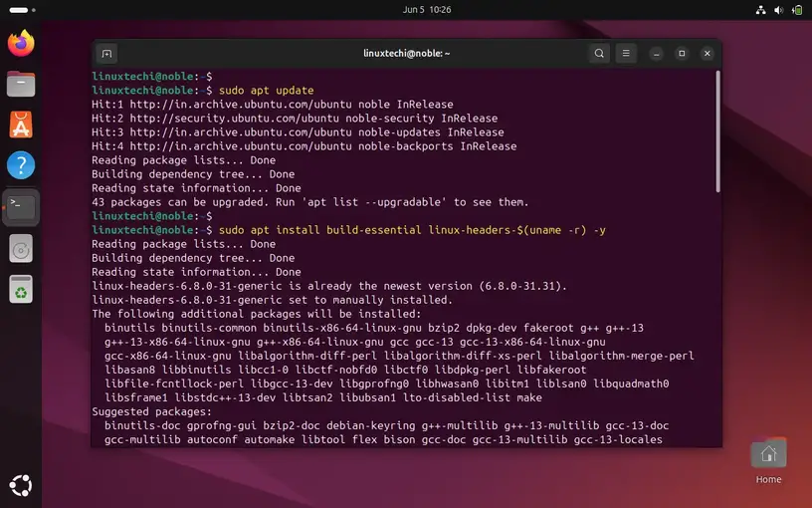Launch Firefox from the dock

click(21, 43)
